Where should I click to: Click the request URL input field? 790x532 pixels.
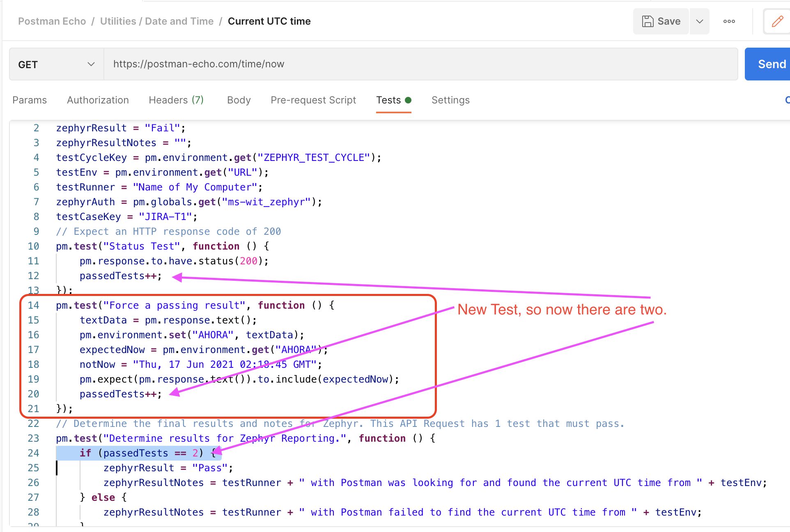(420, 64)
